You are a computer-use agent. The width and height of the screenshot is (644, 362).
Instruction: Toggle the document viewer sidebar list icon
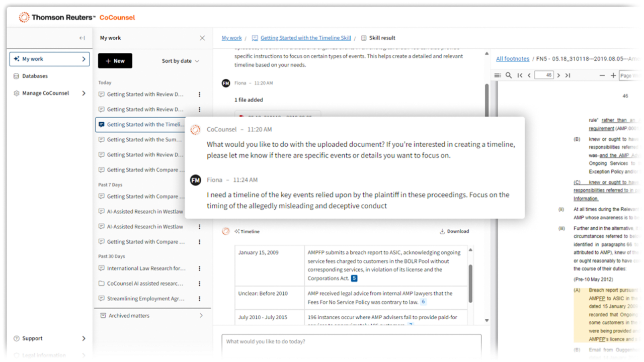pyautogui.click(x=498, y=75)
